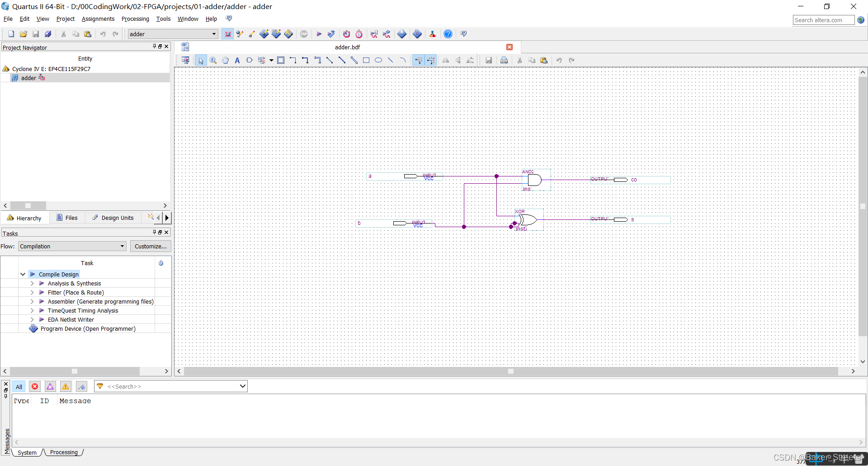Select the Block tool square icon
Viewport: 868px width, 466px height.
[x=281, y=60]
